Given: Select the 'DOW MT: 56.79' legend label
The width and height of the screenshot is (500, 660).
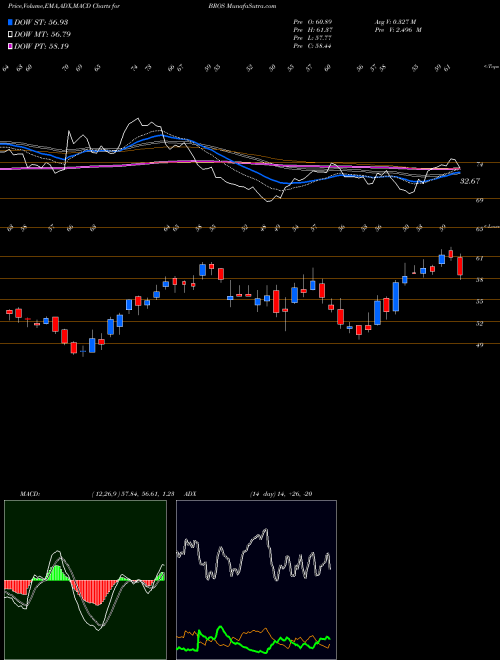Looking at the screenshot, I should tap(42, 34).
